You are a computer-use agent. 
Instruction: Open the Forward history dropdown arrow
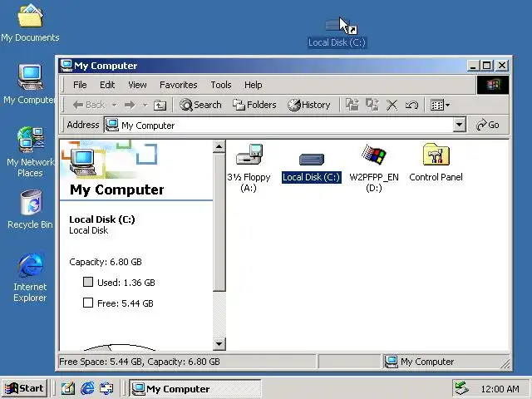[x=145, y=105]
